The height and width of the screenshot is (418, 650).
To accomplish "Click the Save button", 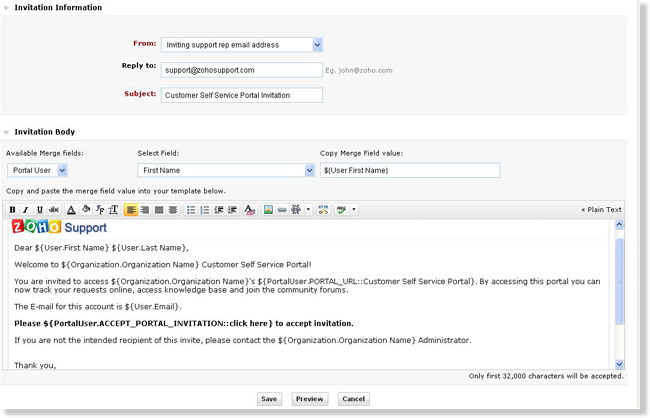I will click(268, 398).
